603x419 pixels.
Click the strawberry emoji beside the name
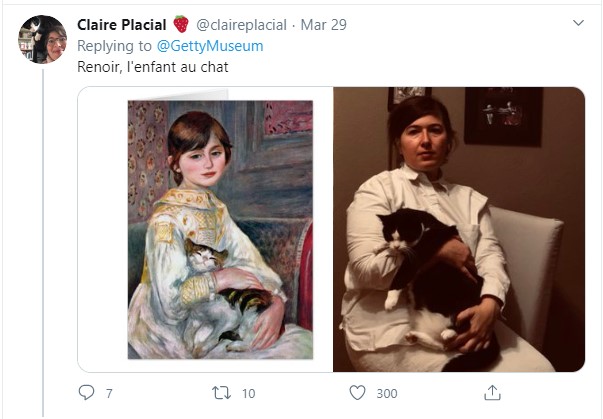pyautogui.click(x=181, y=24)
